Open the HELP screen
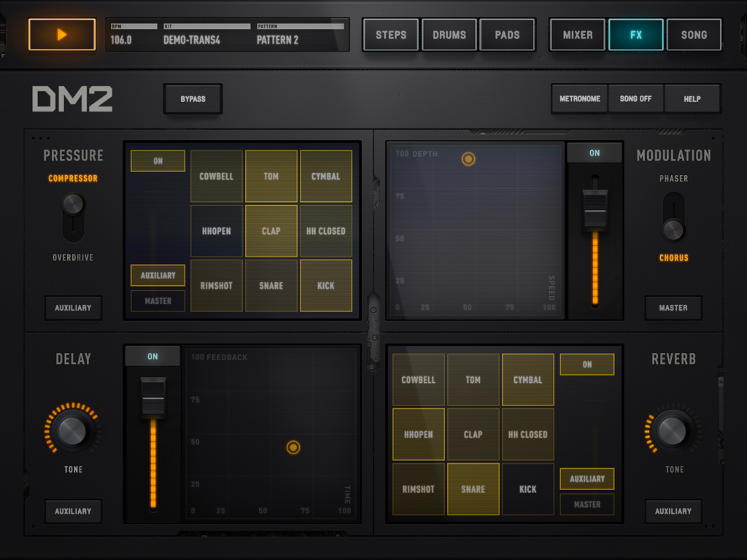Image resolution: width=747 pixels, height=560 pixels. [x=692, y=98]
